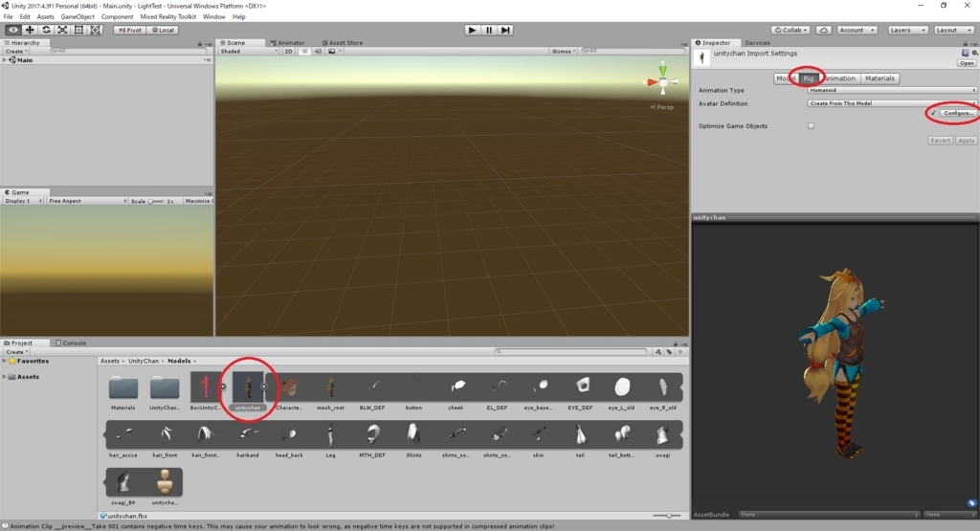Select the Rotate tool
Image resolution: width=980 pixels, height=531 pixels.
tap(46, 30)
